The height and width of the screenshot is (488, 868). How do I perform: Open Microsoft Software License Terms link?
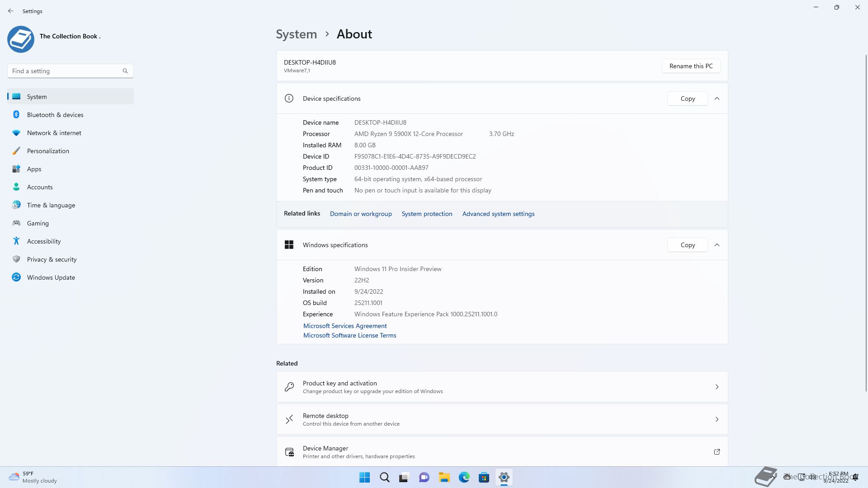(x=349, y=335)
